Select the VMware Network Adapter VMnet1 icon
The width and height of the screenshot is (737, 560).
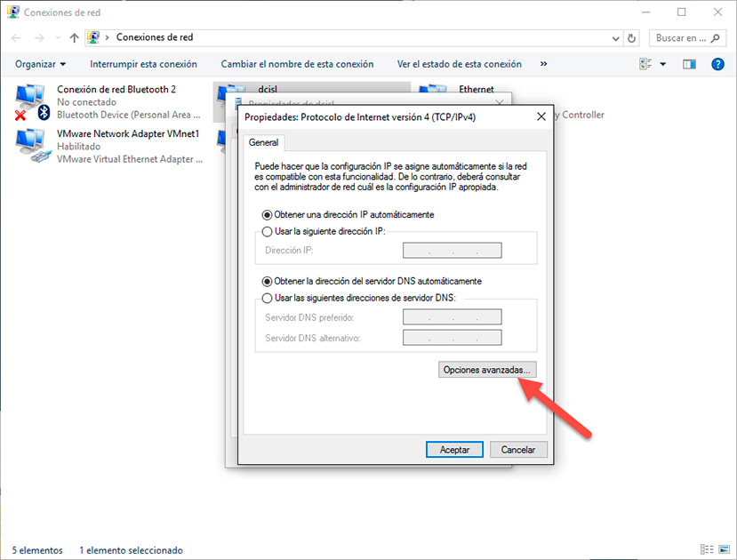coord(29,147)
